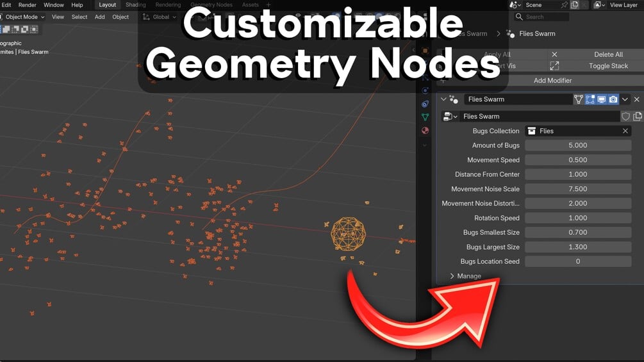This screenshot has width=644, height=362.
Task: Click the geometry nodes modifier icon in panel header
Action: [454, 99]
